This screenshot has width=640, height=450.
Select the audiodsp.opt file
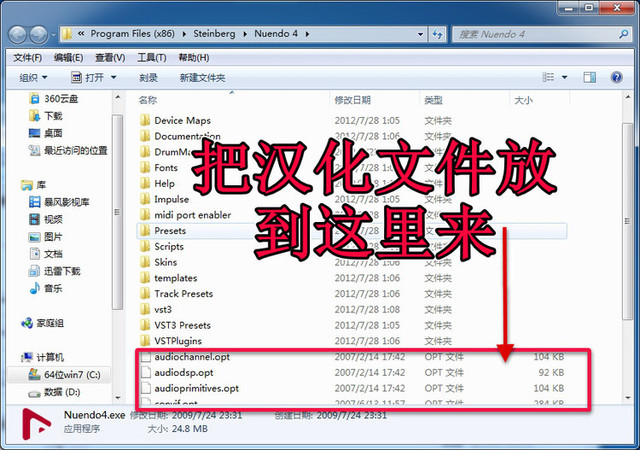pyautogui.click(x=183, y=372)
